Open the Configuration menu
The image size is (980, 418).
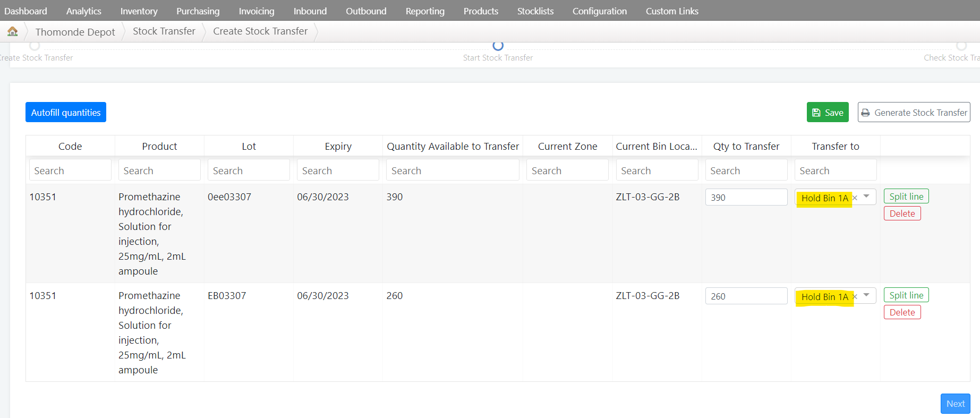point(600,11)
